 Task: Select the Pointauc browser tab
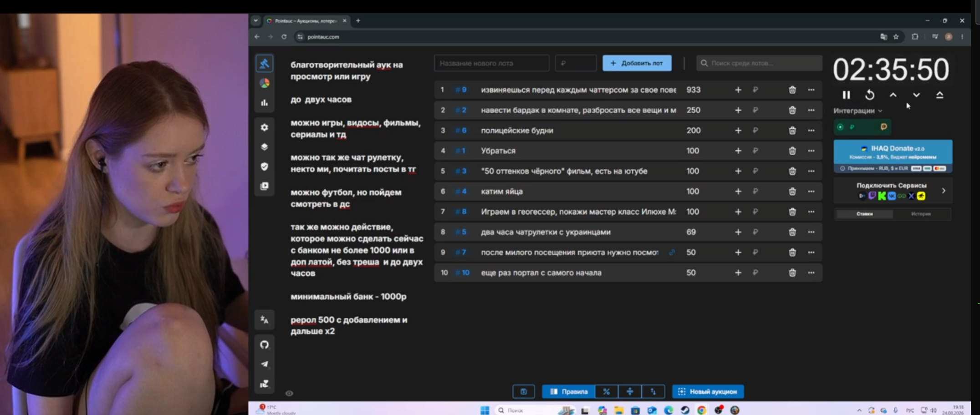point(306,21)
